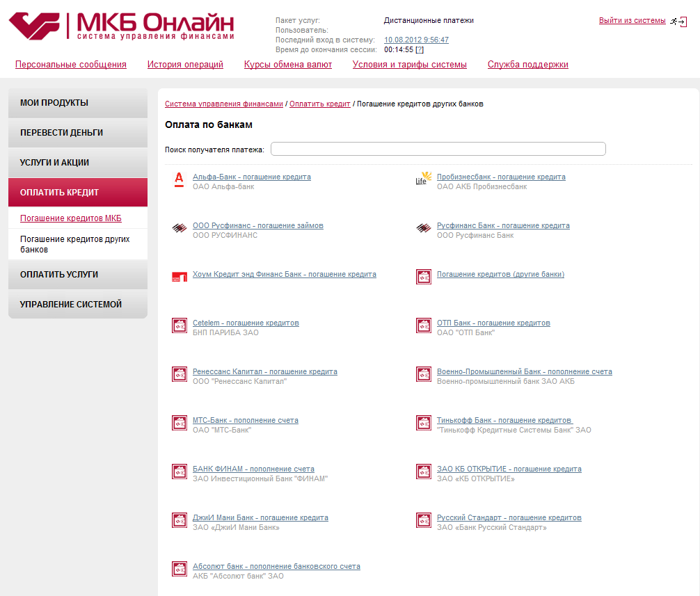This screenshot has width=700, height=596.
Task: Open Русский Стандарт - погашение кредитов
Action: (509, 517)
